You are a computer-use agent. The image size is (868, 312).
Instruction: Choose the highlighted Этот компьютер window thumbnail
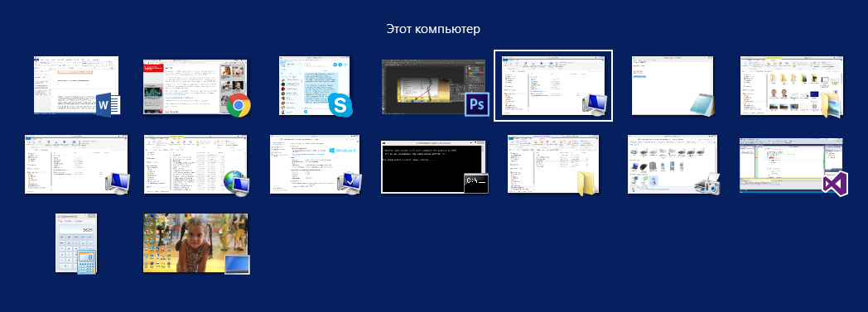click(553, 85)
